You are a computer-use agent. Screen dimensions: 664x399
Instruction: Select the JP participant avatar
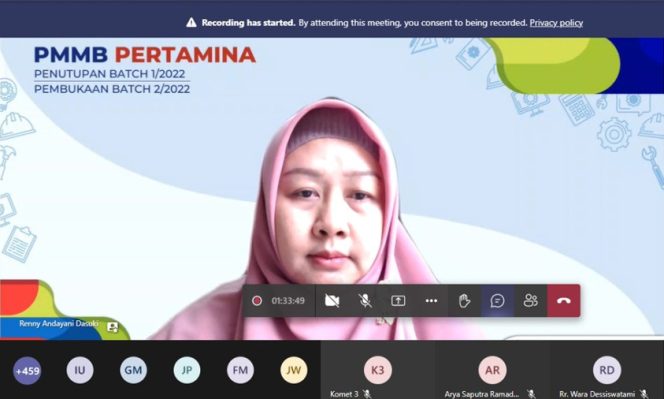coord(187,370)
